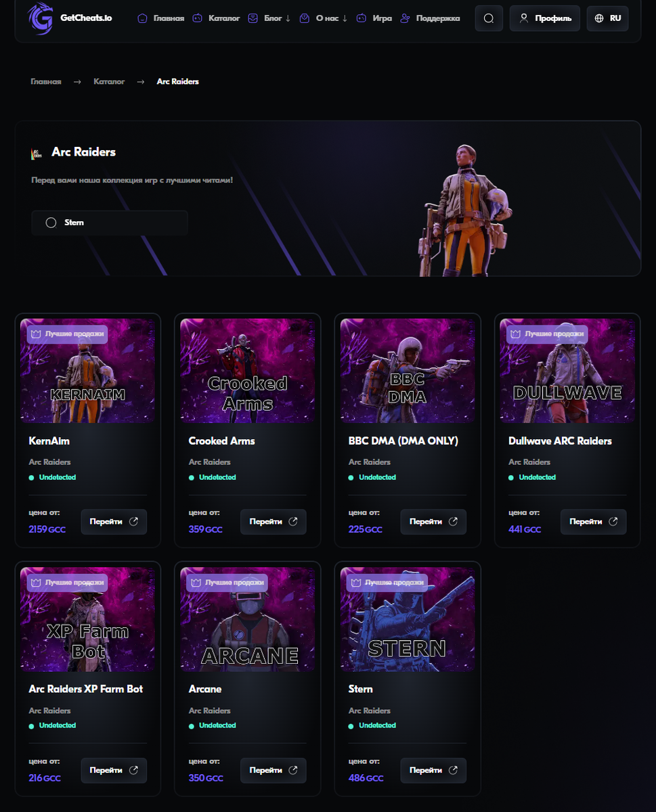This screenshot has width=656, height=812.
Task: Open Arc Raiders XP Farm Bot title
Action: click(85, 690)
